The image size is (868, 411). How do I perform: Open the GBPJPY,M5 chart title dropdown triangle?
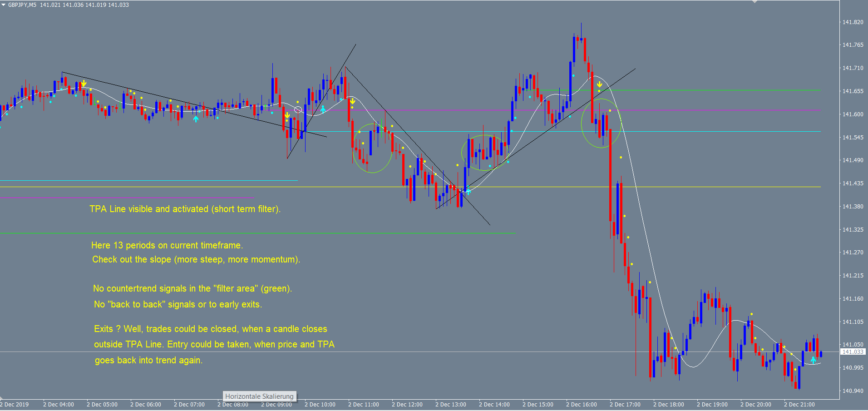[x=3, y=5]
